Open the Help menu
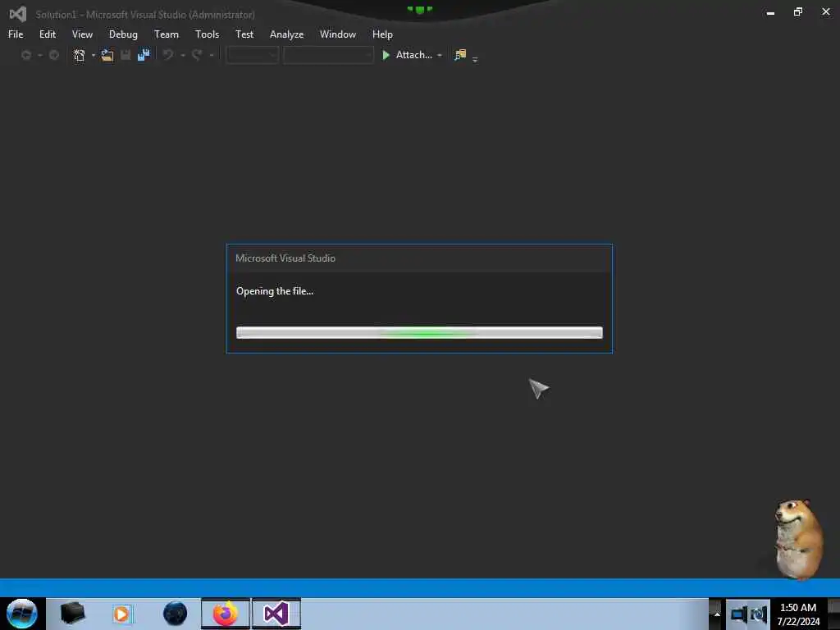 382,34
